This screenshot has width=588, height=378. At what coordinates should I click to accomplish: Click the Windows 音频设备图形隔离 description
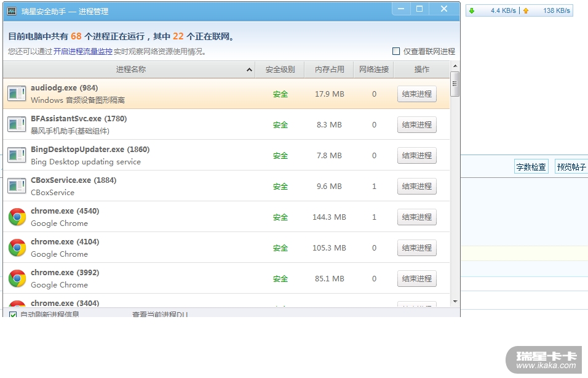coord(77,100)
